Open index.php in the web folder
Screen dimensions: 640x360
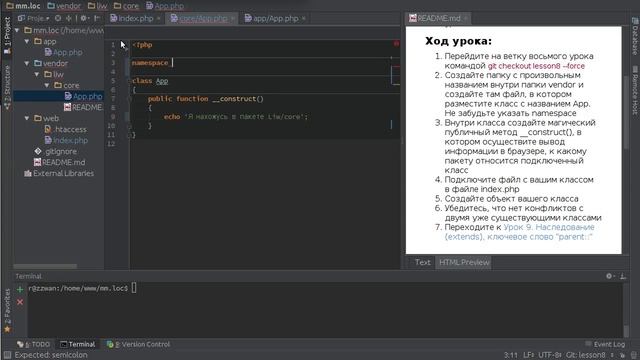tap(66, 140)
